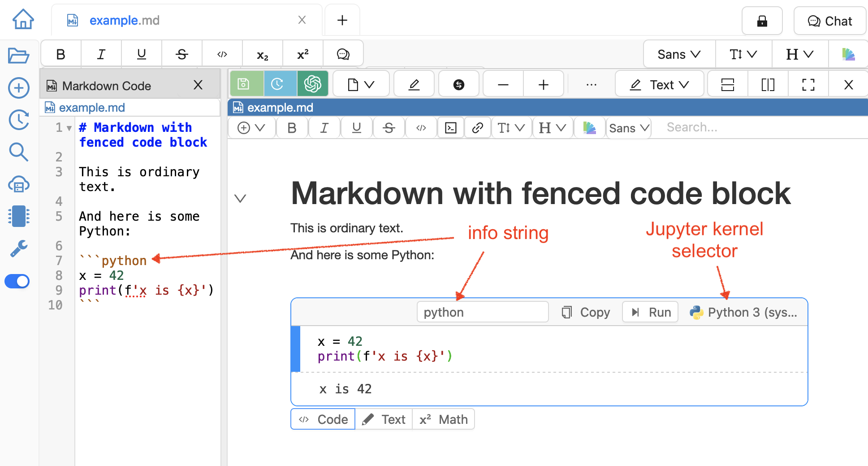Open the top toolbar color palette
The width and height of the screenshot is (868, 466).
click(x=848, y=54)
